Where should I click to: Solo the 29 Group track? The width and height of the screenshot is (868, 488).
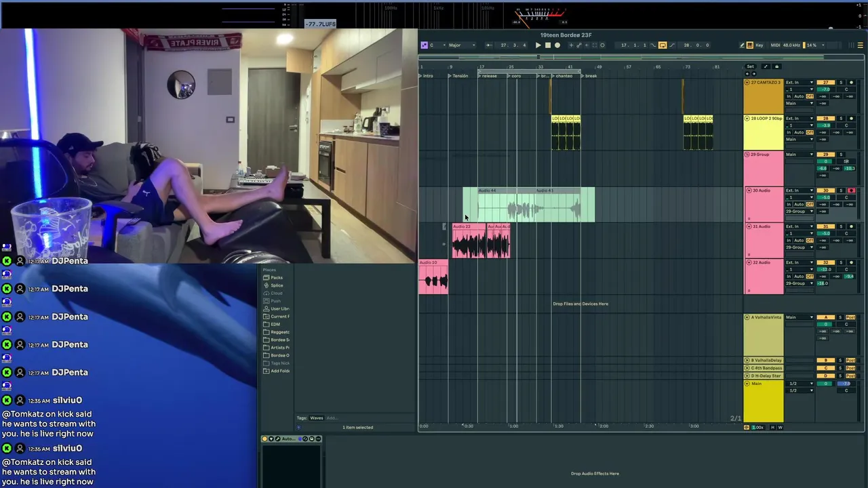pos(841,155)
